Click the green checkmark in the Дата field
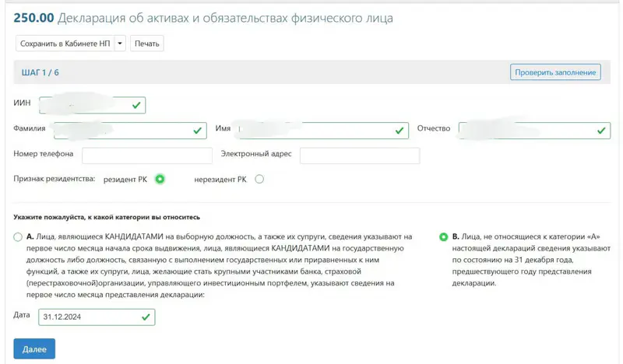The width and height of the screenshot is (623, 364). pos(146,317)
